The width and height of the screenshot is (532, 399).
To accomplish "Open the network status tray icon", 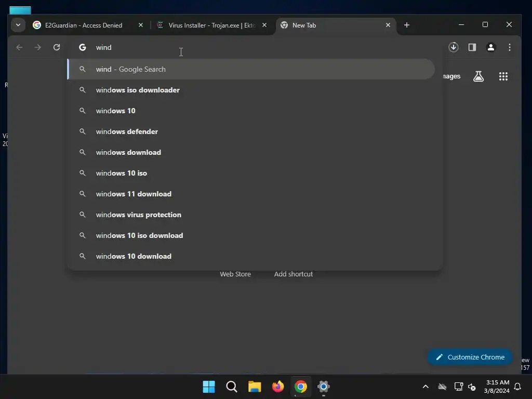I will pyautogui.click(x=458, y=387).
